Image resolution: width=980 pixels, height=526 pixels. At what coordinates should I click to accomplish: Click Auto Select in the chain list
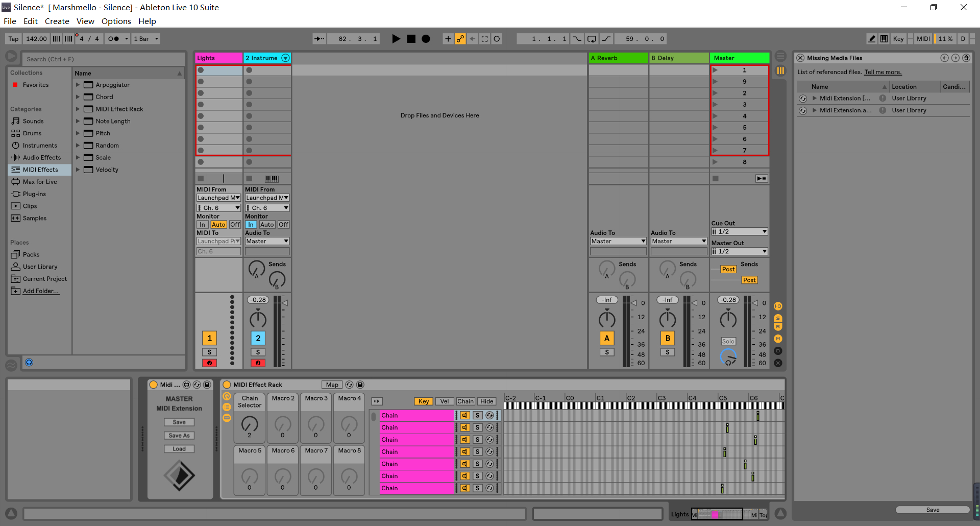click(x=377, y=401)
